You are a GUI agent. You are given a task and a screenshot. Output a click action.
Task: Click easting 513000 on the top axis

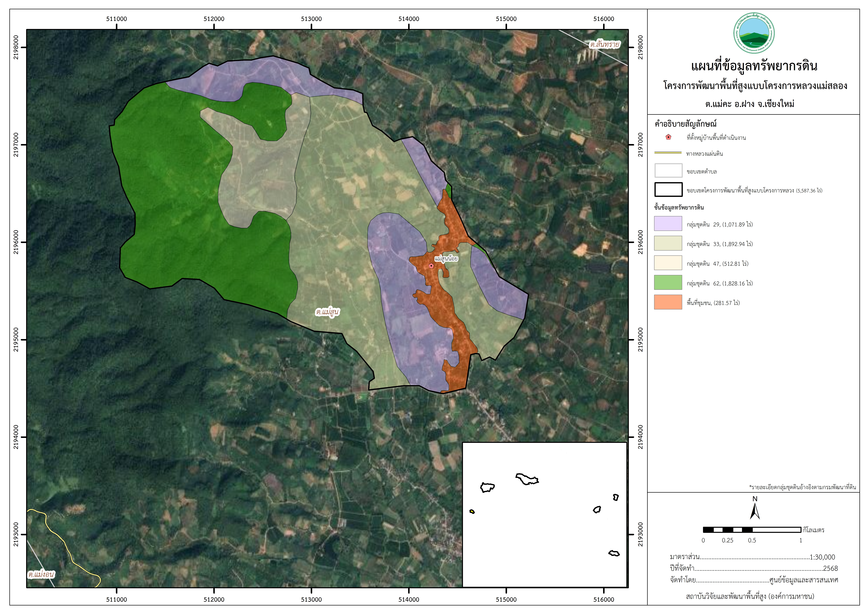(311, 19)
